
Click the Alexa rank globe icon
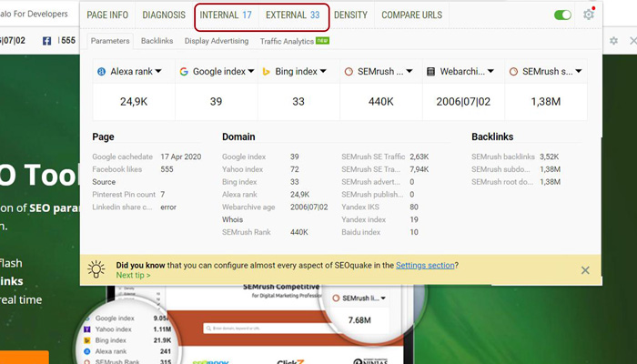[x=101, y=72]
